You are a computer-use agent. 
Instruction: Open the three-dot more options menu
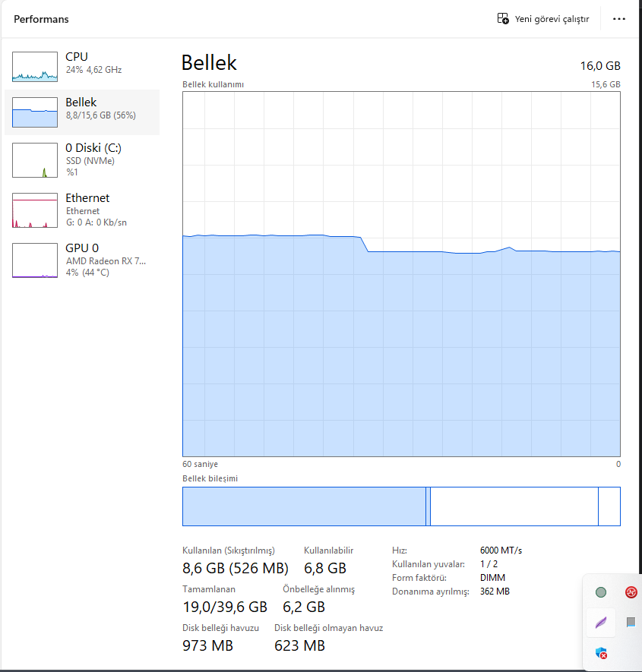(619, 19)
